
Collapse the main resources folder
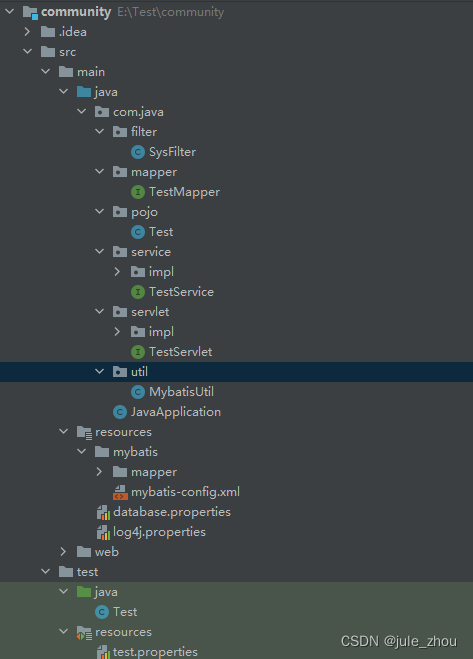(x=63, y=432)
